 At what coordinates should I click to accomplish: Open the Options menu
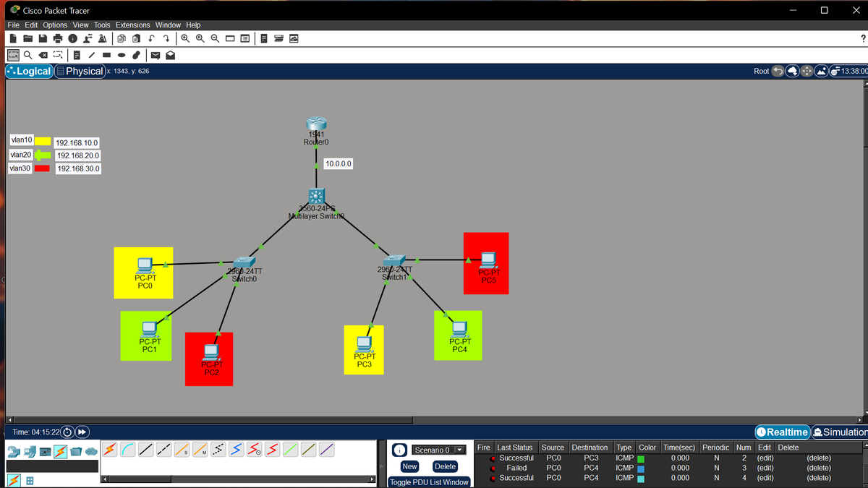pyautogui.click(x=55, y=25)
